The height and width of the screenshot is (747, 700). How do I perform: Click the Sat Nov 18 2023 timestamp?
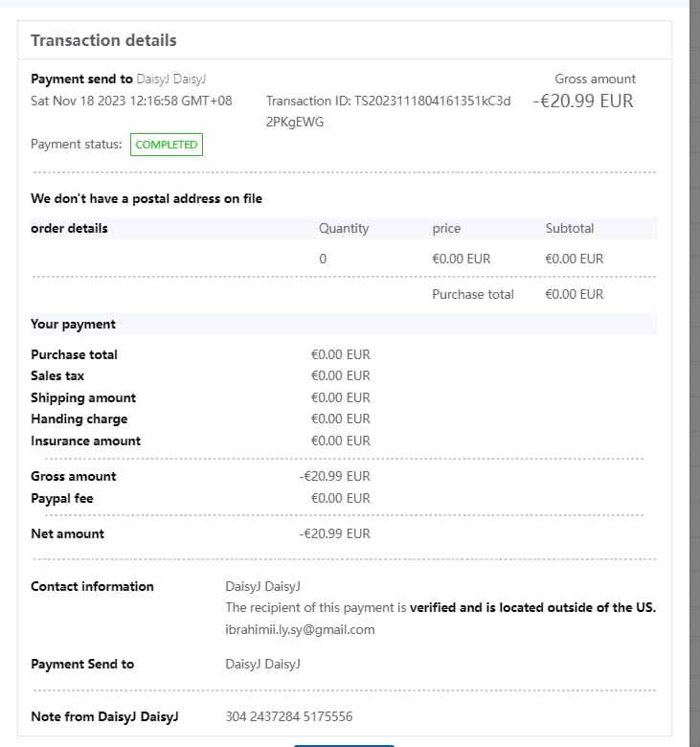tap(131, 101)
